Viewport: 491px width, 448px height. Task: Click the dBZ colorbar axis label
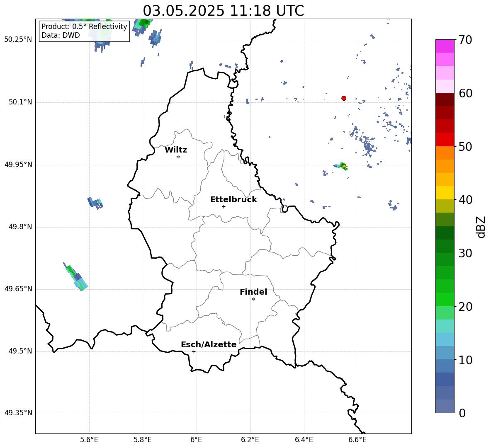point(481,227)
